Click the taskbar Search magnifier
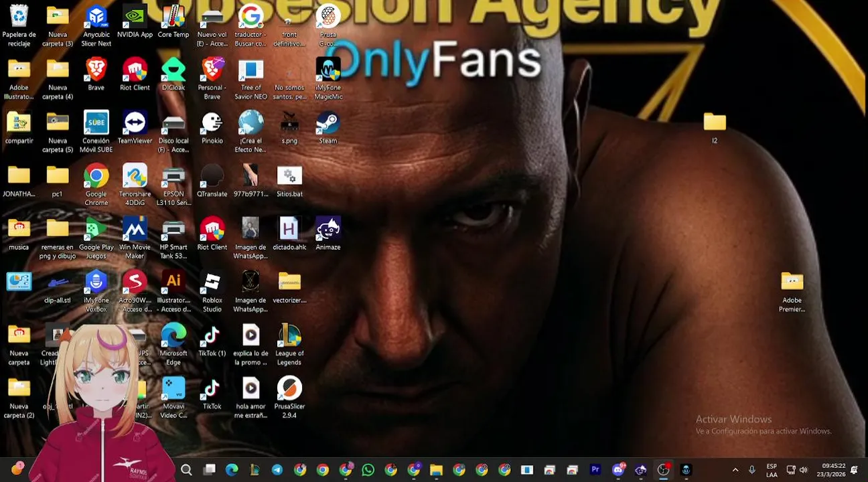Screen dimensions: 868x482 (187, 470)
